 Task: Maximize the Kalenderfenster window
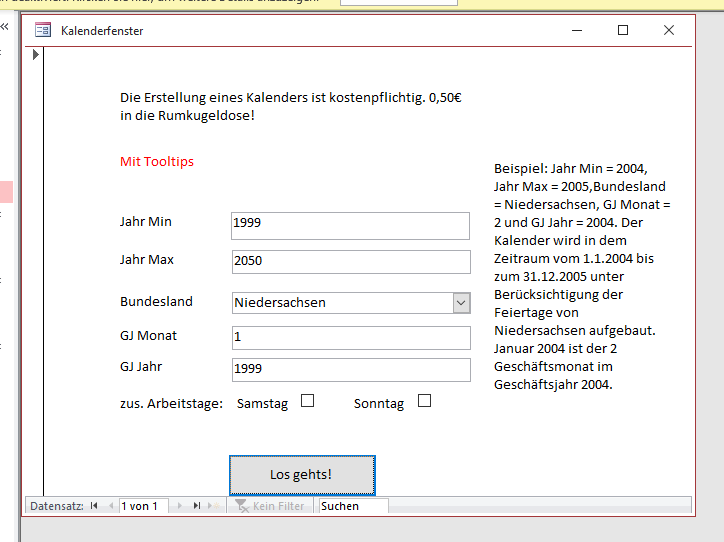[623, 31]
